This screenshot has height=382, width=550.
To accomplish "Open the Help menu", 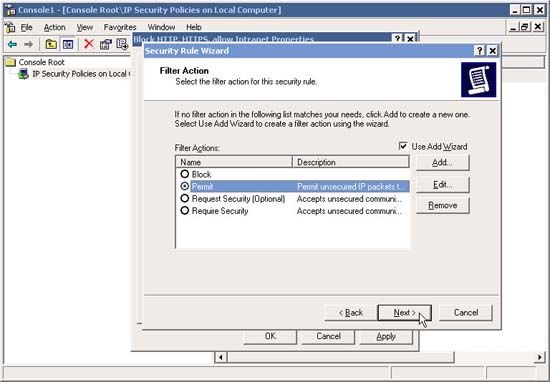I will click(194, 27).
